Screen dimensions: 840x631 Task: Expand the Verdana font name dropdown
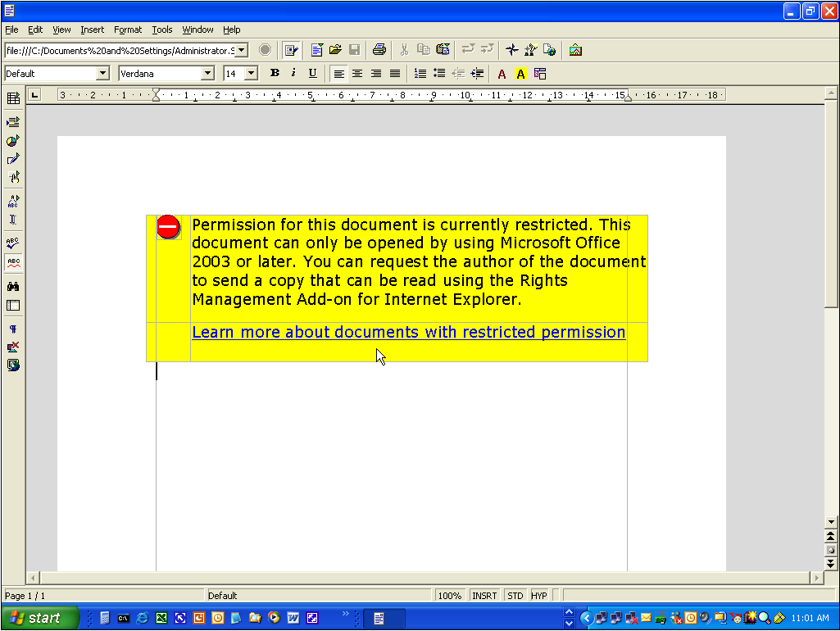pos(207,74)
